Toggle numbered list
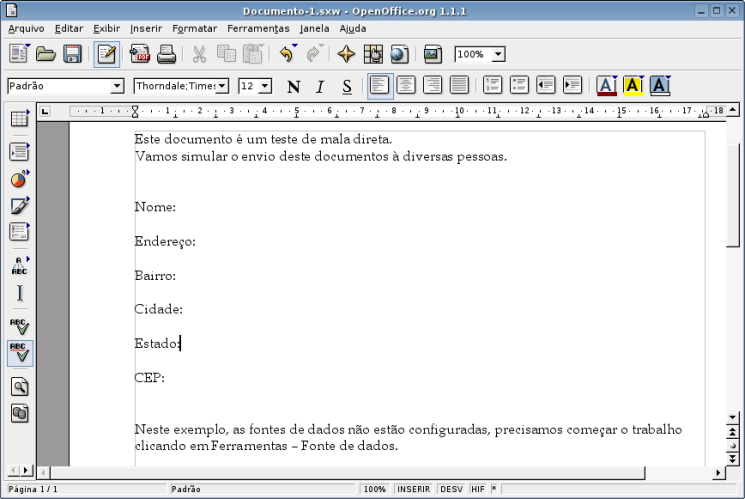Viewport: 745px width, 499px height. click(493, 86)
